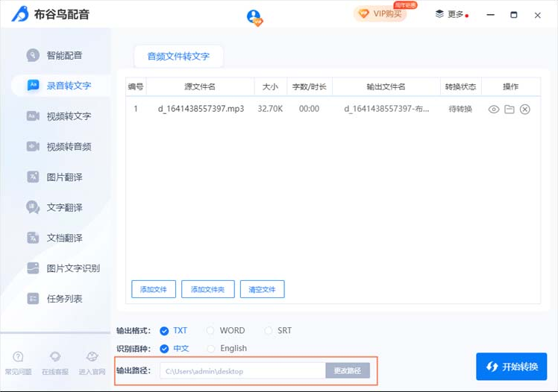Click 进入官网 website icon

tap(92, 357)
